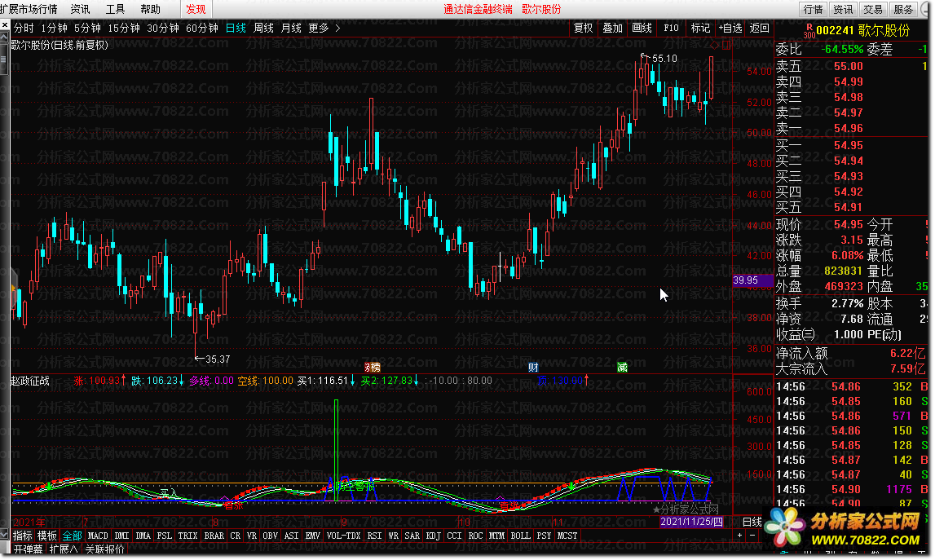Select the 全部 tab at bottom
Viewport: 935px width, 560px height.
[73, 536]
